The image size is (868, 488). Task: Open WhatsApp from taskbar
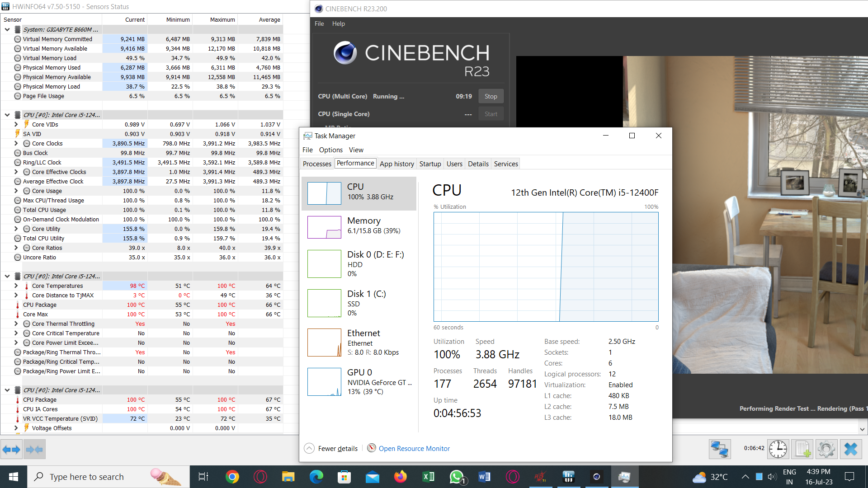click(x=457, y=477)
